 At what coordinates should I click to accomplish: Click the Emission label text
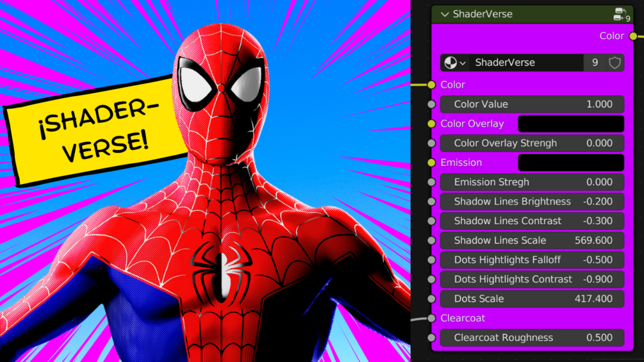461,163
